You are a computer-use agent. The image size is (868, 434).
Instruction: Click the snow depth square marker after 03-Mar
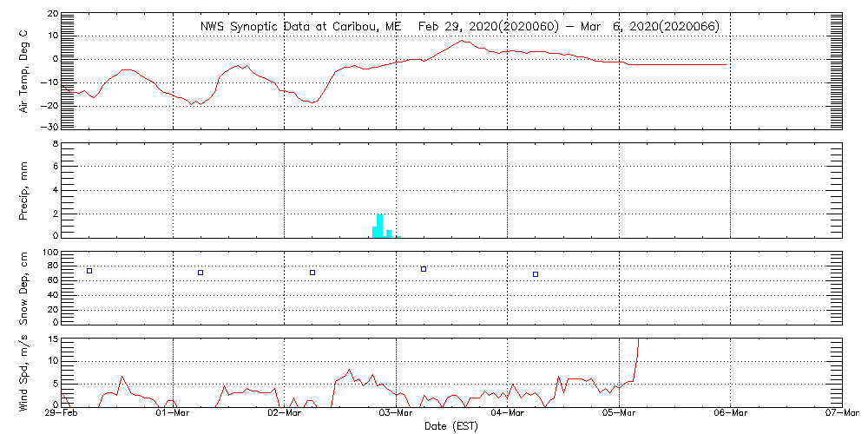(424, 269)
